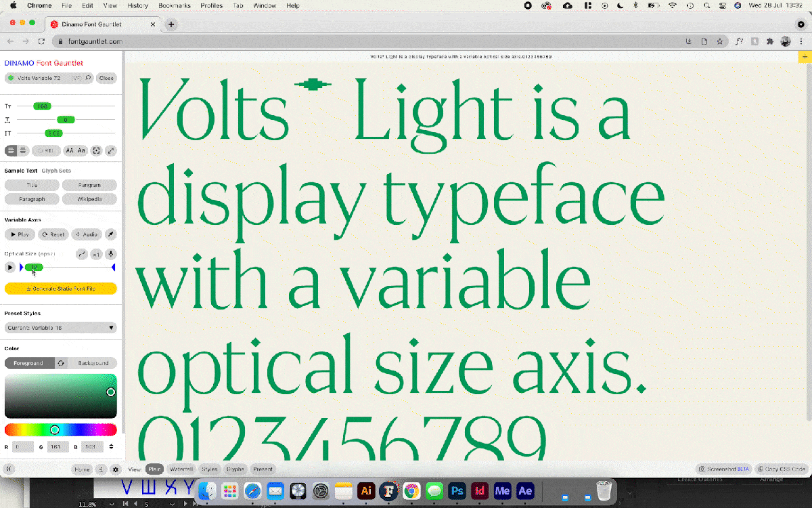
Task: Open Photoshop from the Dock
Action: coord(457,490)
